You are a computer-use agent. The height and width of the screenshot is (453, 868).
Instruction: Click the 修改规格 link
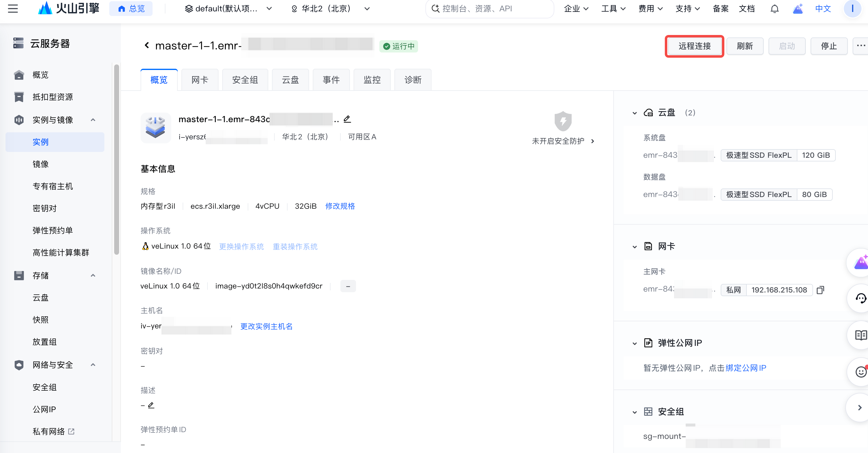(x=340, y=206)
